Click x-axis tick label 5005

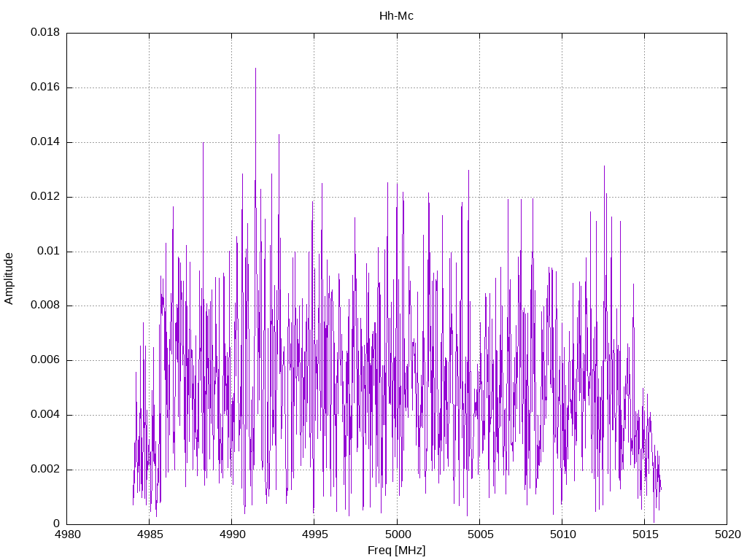480,534
